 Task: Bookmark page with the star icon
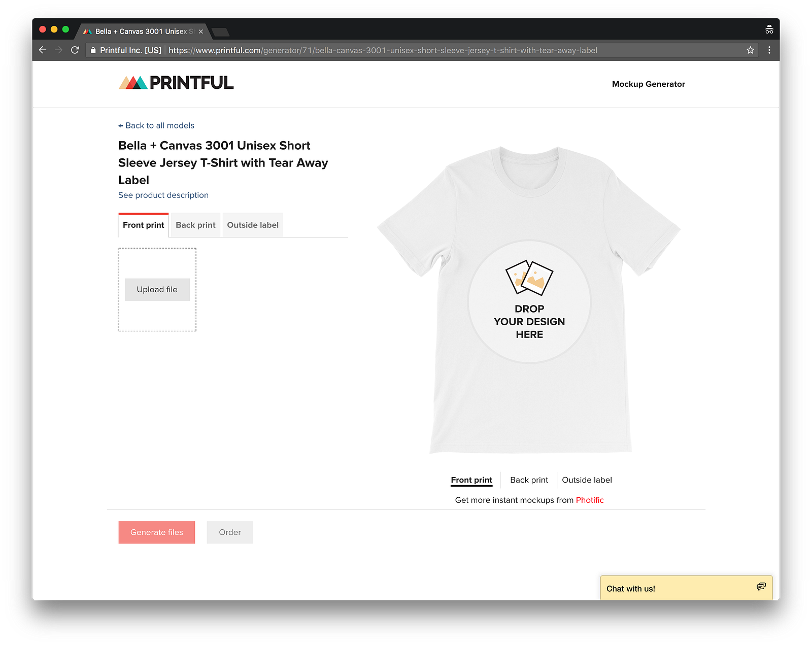(x=750, y=50)
